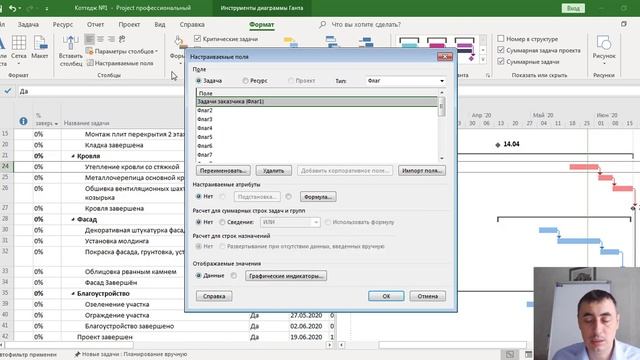Select align right column icon
The image size is (640, 360).
(x=111, y=39)
